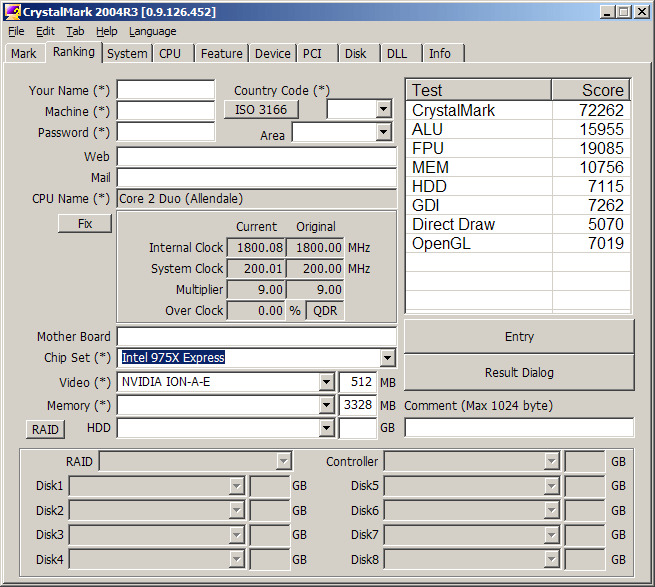Open the Help menu
655x587 pixels.
pyautogui.click(x=107, y=31)
